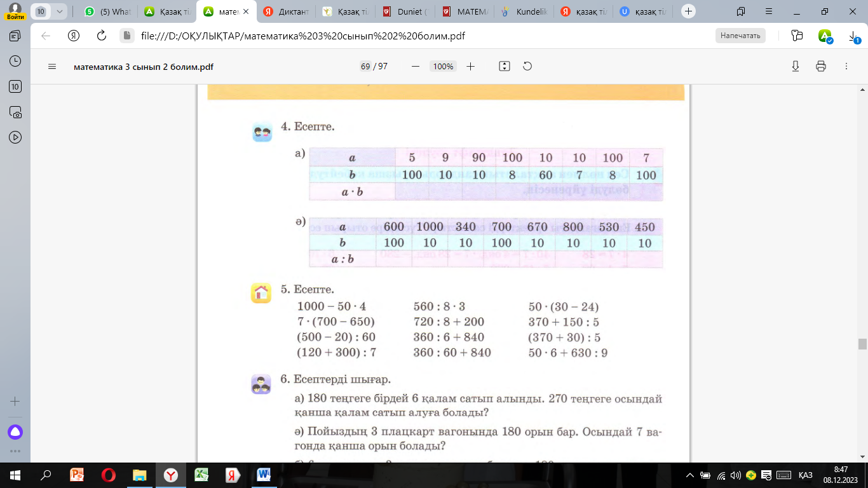This screenshot has height=488, width=868.
Task: Reload the current page
Action: coord(102,36)
